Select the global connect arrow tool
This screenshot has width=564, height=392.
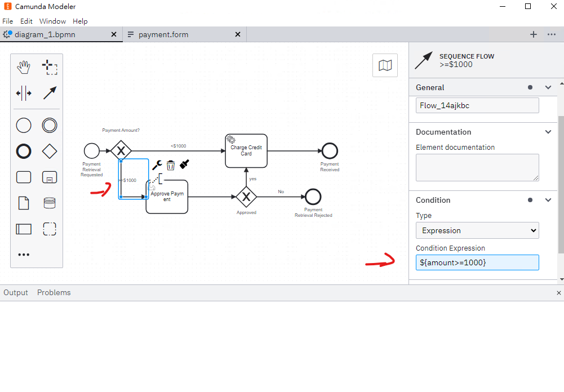(50, 93)
